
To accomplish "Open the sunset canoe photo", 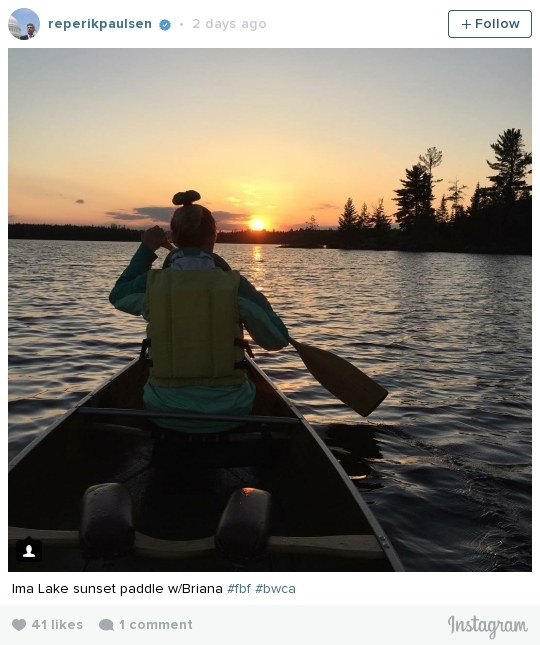I will [x=270, y=310].
